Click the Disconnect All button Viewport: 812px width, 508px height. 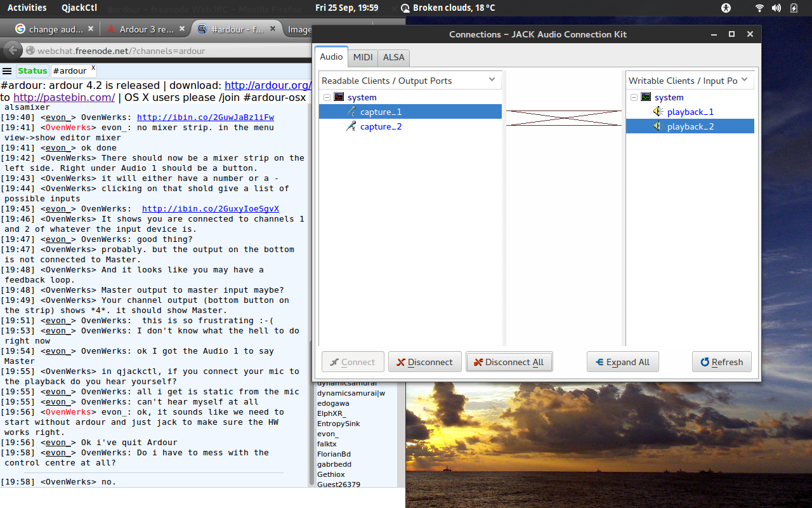coord(509,362)
